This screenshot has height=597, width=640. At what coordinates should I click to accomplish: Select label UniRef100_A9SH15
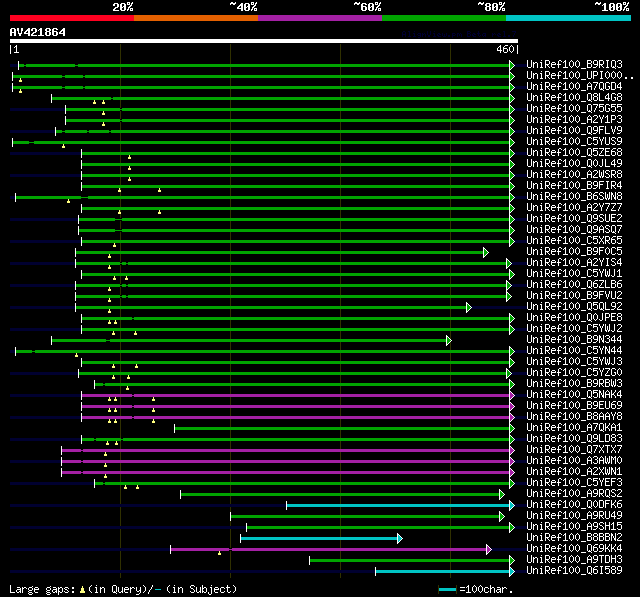click(x=574, y=527)
